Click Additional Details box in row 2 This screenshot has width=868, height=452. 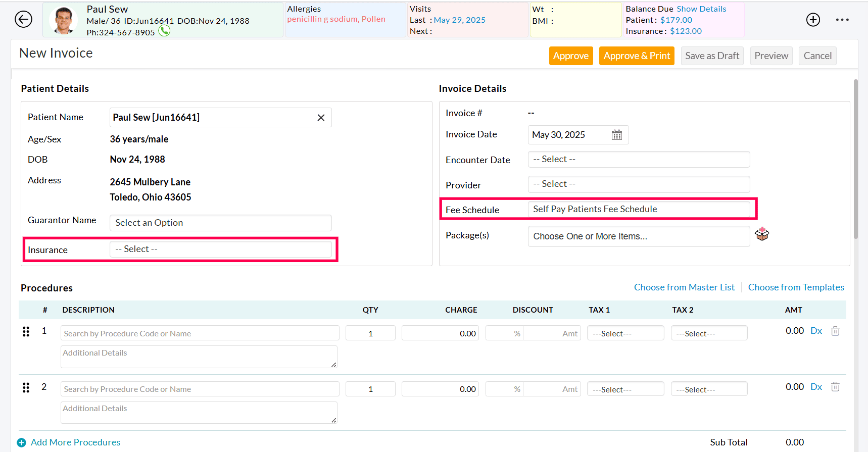(199, 413)
